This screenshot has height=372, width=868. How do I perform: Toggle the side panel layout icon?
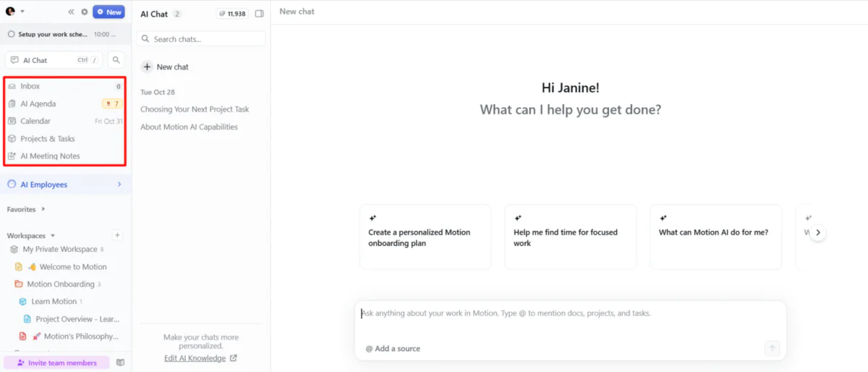pos(260,14)
